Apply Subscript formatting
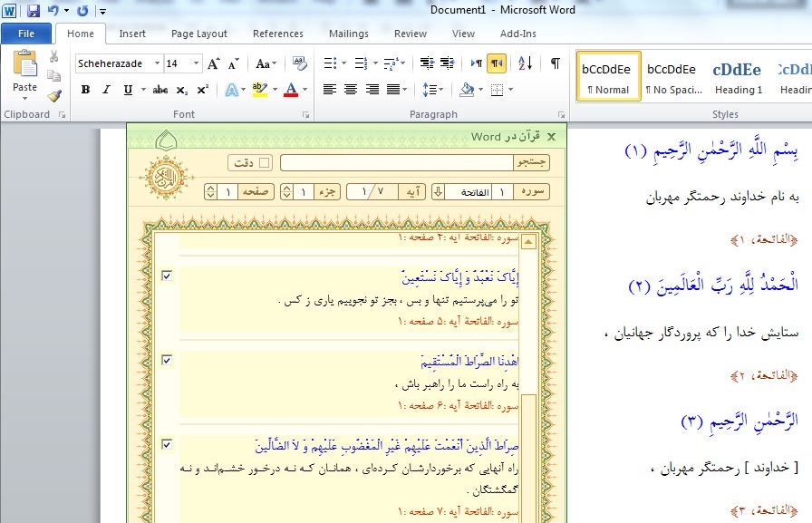 (182, 90)
